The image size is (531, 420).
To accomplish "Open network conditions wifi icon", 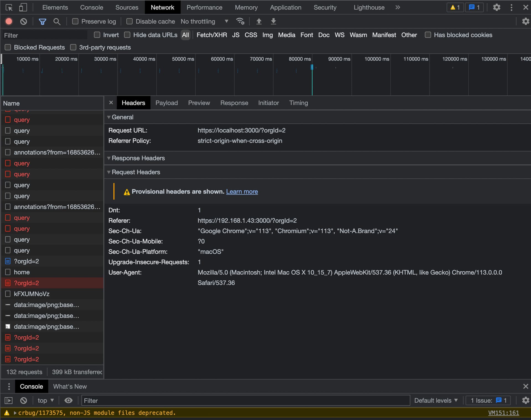I will (x=240, y=21).
